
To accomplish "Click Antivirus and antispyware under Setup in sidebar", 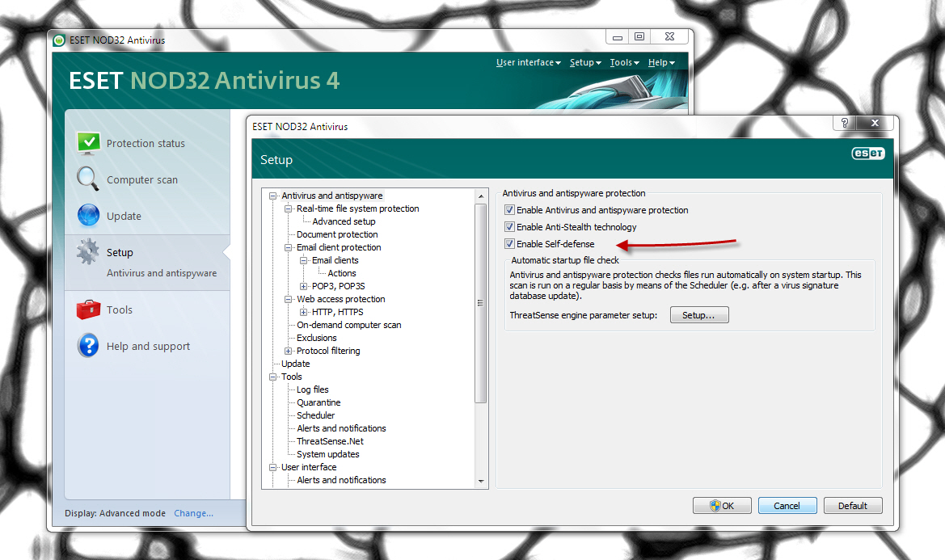I will [x=162, y=273].
